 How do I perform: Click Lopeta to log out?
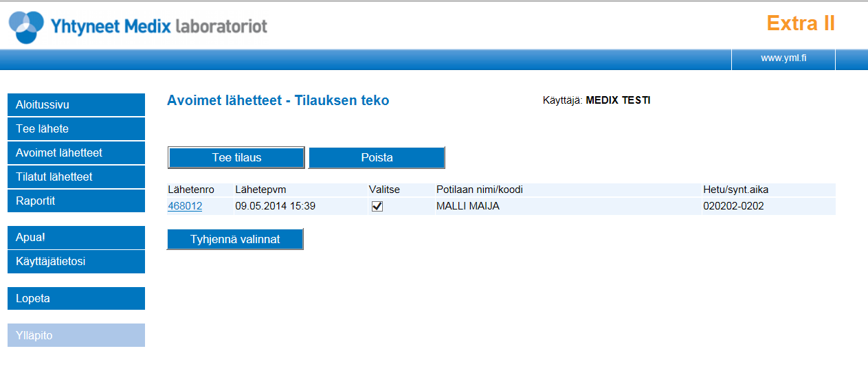coord(76,299)
